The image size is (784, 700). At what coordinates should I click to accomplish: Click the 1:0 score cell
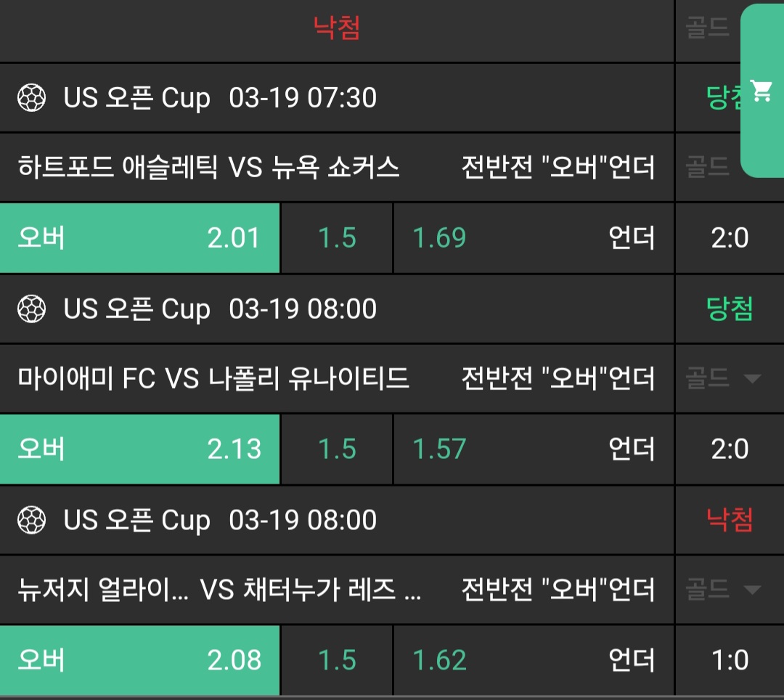point(730,659)
